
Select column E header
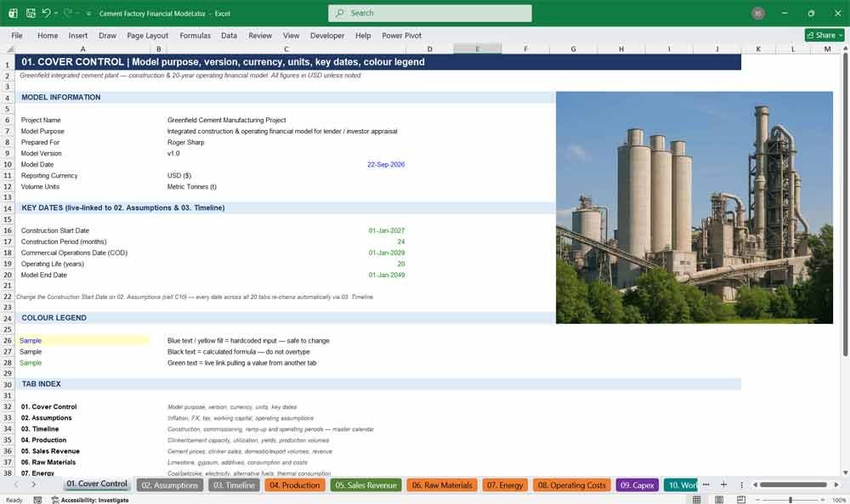pos(478,49)
